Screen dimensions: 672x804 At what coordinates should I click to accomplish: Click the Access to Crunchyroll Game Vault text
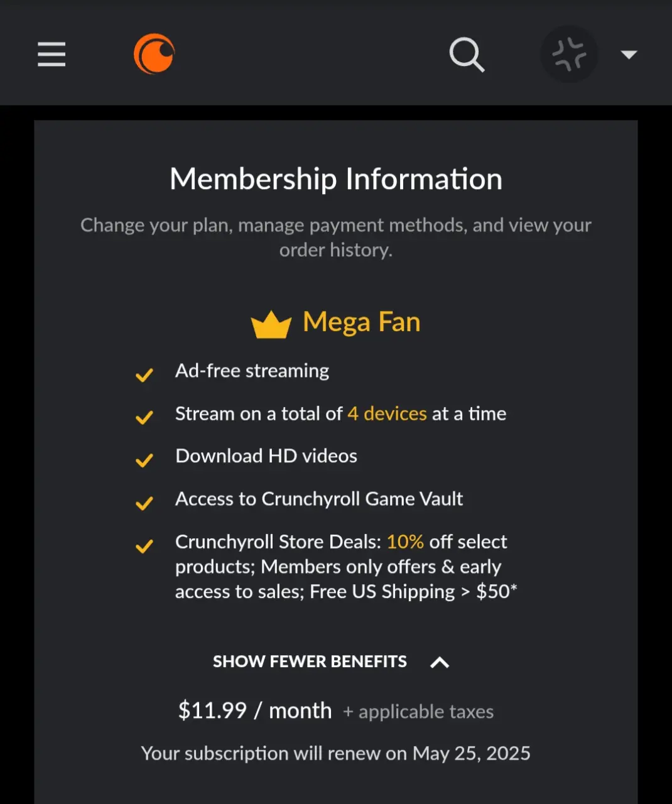319,499
